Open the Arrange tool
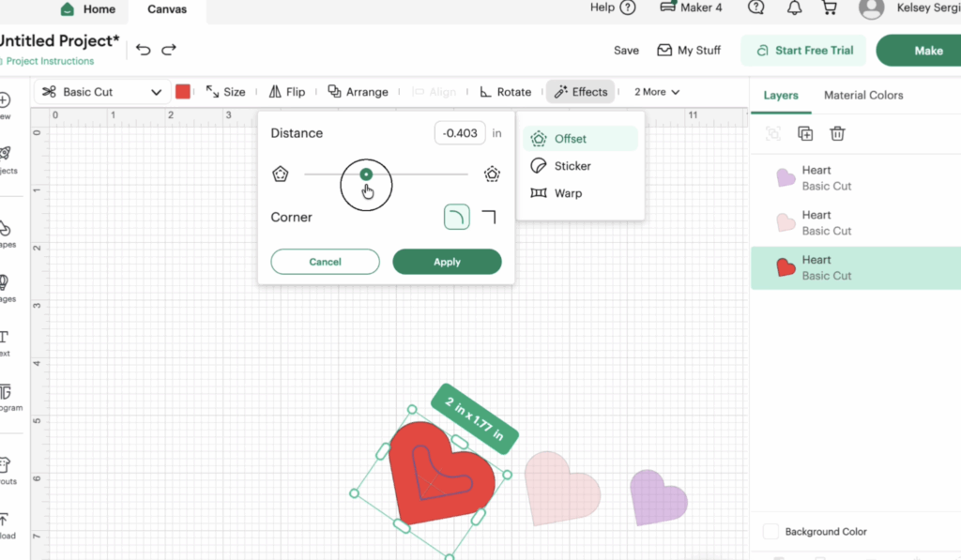 click(358, 92)
